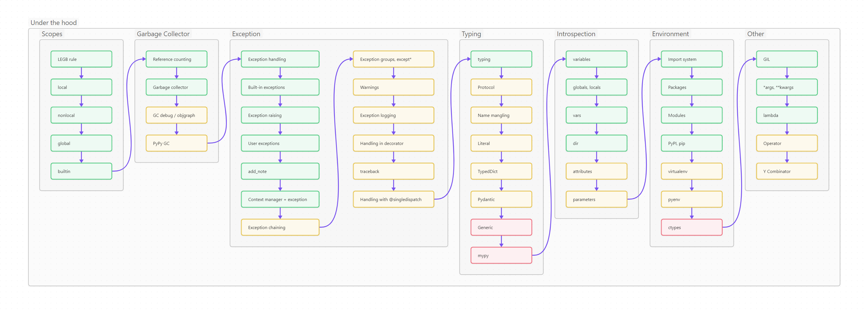Select Handling with @singledispatch node
The width and height of the screenshot is (868, 314).
[x=393, y=199]
